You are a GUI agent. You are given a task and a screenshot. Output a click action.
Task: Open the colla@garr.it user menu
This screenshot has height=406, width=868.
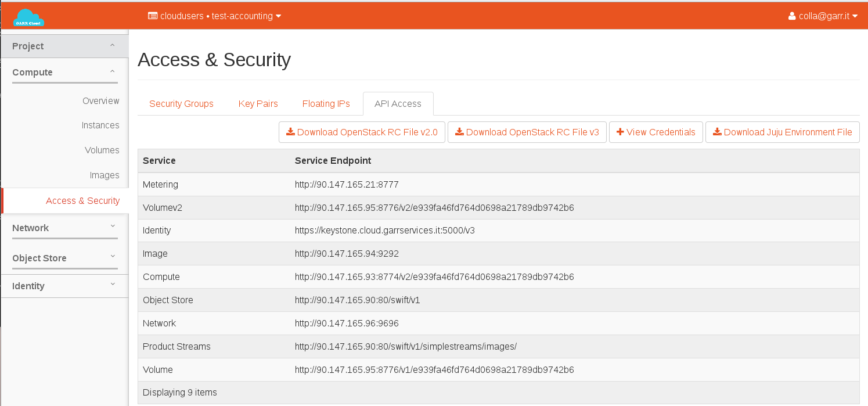[823, 16]
